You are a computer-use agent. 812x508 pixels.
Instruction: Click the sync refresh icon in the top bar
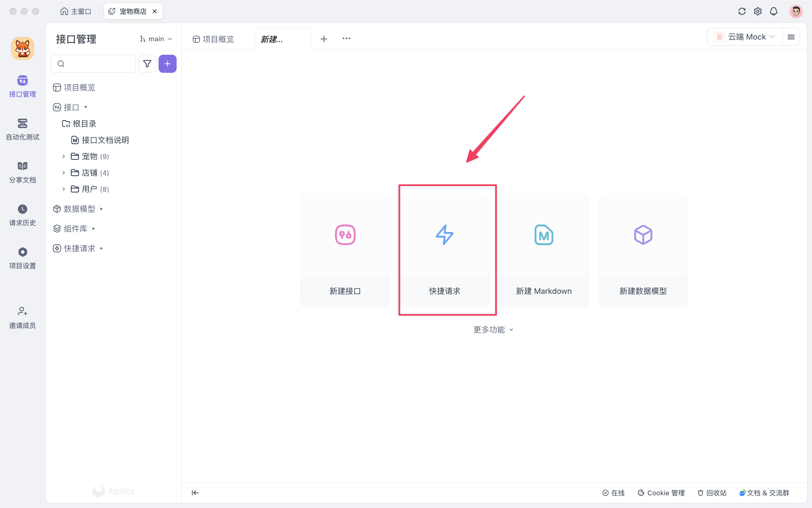(x=742, y=11)
